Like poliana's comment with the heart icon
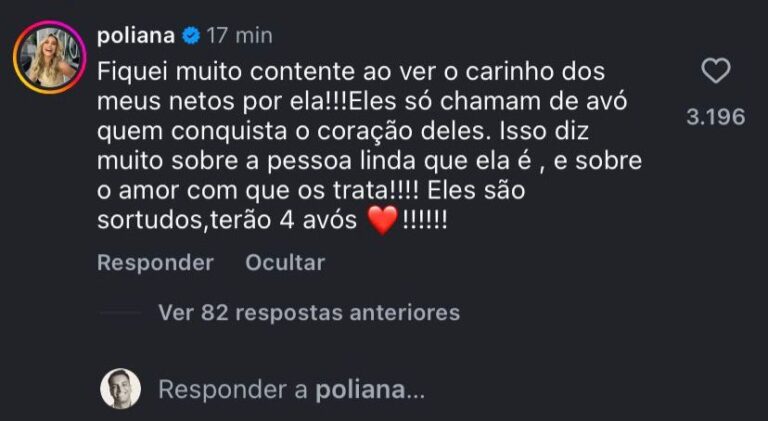Screen dimensions: 768x421 click(x=716, y=72)
